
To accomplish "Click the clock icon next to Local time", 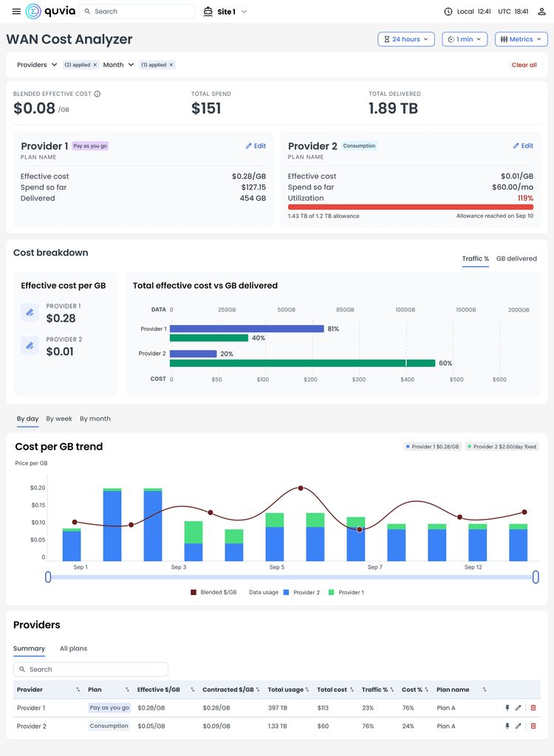I will point(448,12).
